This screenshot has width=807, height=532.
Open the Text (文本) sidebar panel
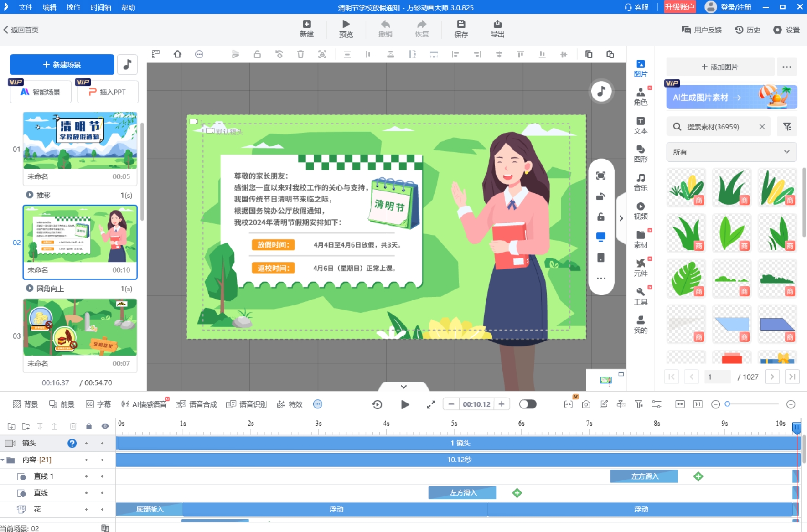click(x=640, y=125)
